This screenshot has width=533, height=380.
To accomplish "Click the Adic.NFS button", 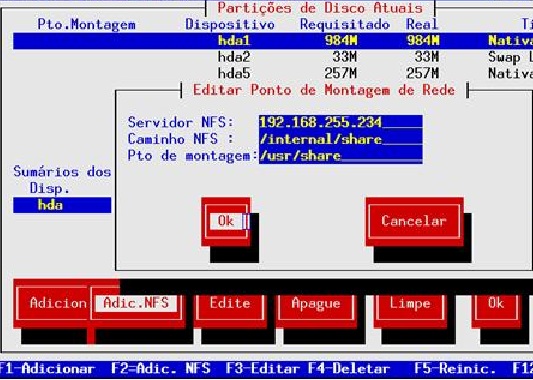I will (136, 303).
